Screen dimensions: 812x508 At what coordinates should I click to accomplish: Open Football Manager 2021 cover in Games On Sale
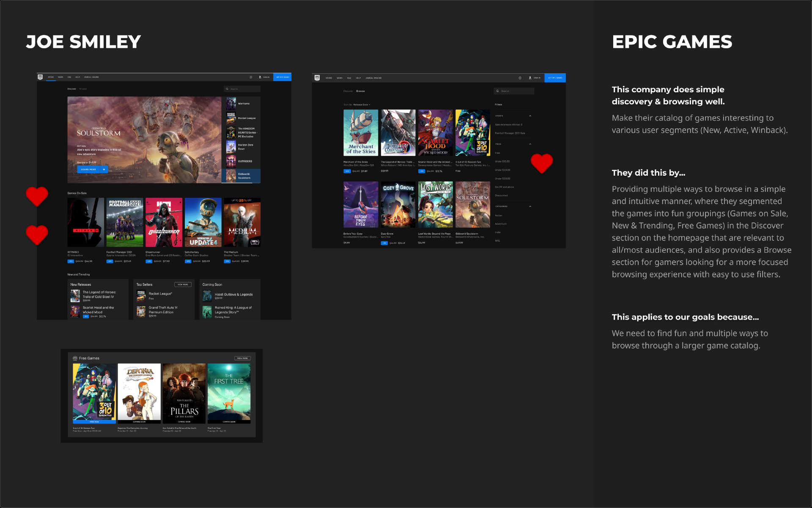pos(125,222)
